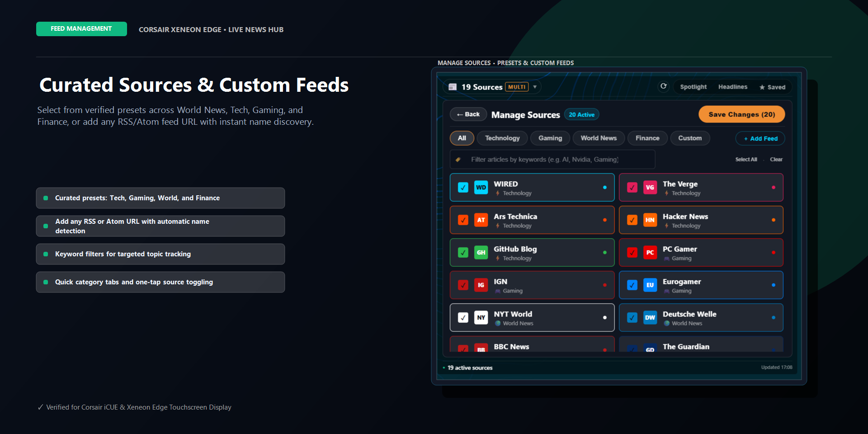Click the DW badge for Deutsche Welle
This screenshot has height=434, width=868.
coord(650,317)
